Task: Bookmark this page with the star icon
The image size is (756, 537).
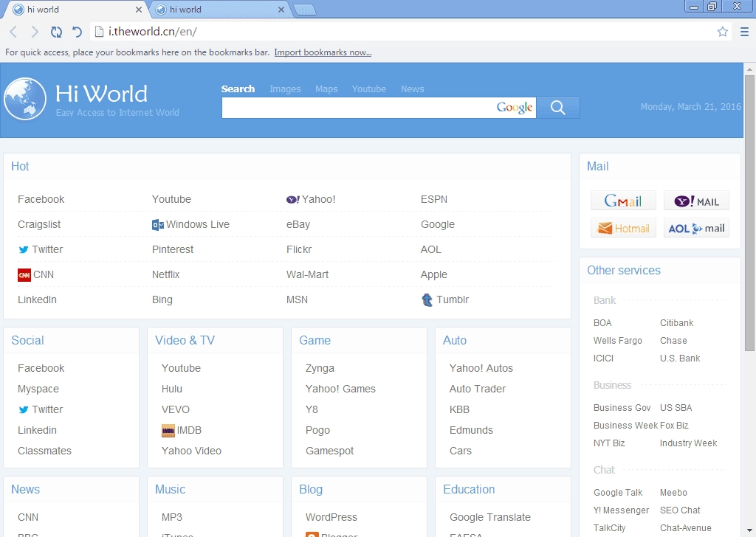Action: [722, 32]
